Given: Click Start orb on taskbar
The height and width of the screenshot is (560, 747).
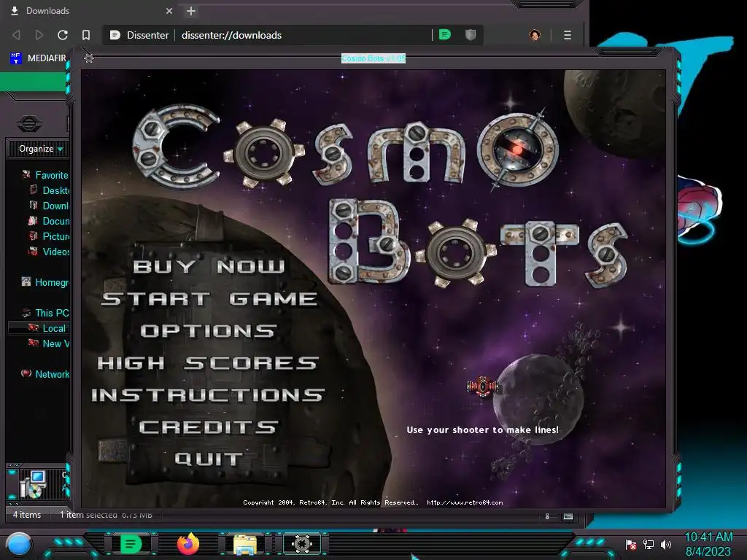Looking at the screenshot, I should (x=19, y=543).
